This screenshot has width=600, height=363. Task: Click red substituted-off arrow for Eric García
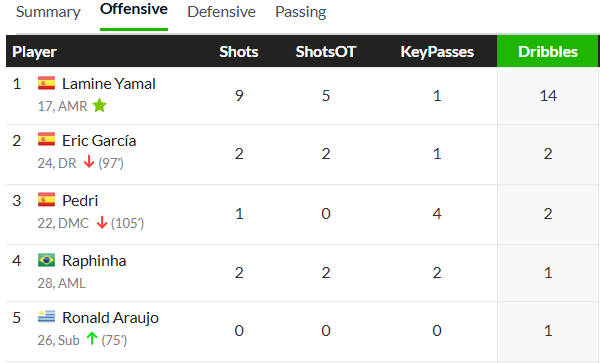pos(89,162)
